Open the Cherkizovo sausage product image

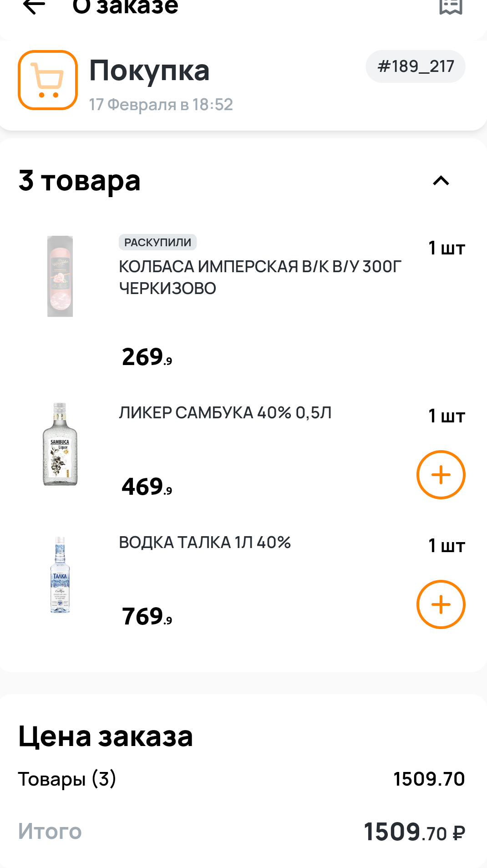(x=60, y=276)
